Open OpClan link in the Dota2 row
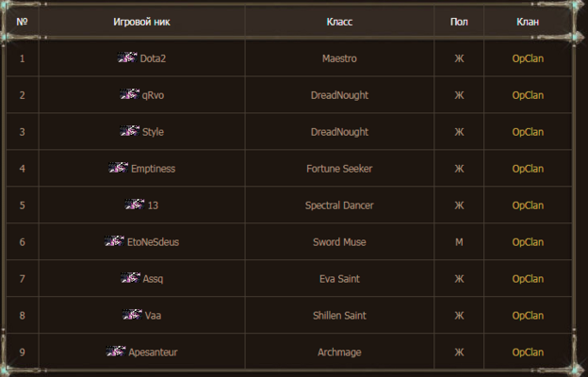The width and height of the screenshot is (588, 377). (x=528, y=58)
